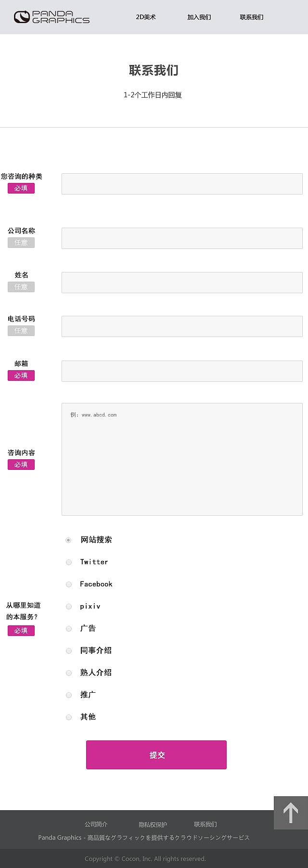This screenshot has width=308, height=868.
Task: Click 加入我们 in the top navigation
Action: 199,17
